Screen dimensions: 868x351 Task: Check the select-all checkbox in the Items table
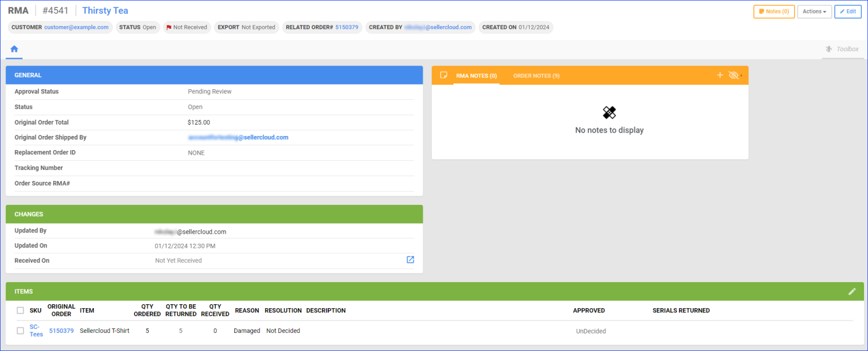pyautogui.click(x=20, y=310)
